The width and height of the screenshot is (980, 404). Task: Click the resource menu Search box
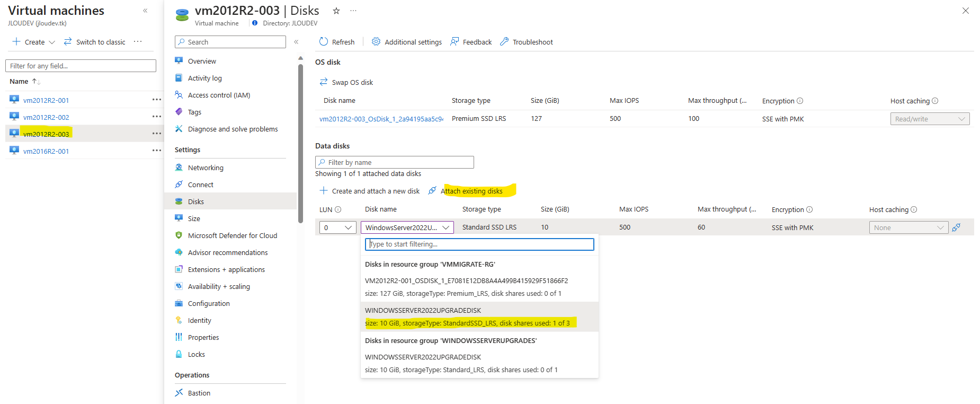coord(230,42)
